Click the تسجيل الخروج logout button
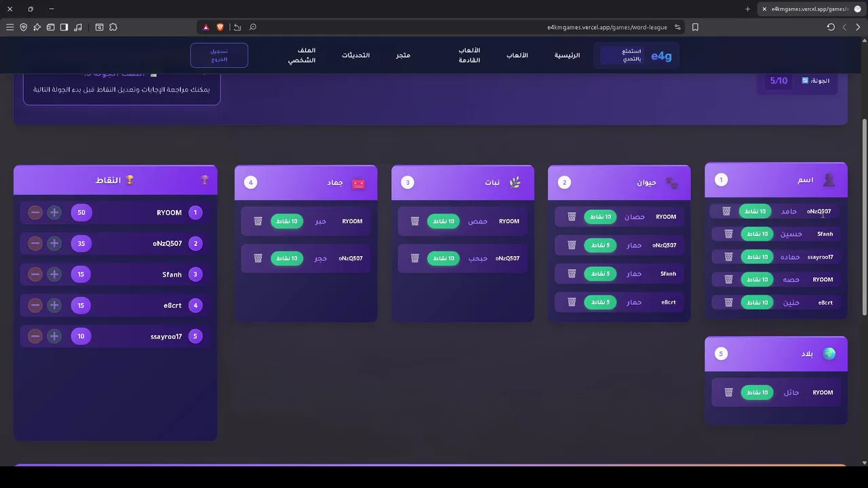Screen dimensions: 868x488 pyautogui.click(x=219, y=55)
